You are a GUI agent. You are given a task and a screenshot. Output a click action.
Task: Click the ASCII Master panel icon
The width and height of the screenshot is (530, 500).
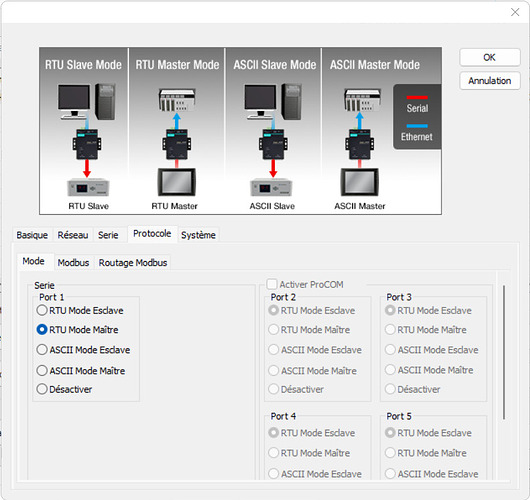tap(360, 182)
